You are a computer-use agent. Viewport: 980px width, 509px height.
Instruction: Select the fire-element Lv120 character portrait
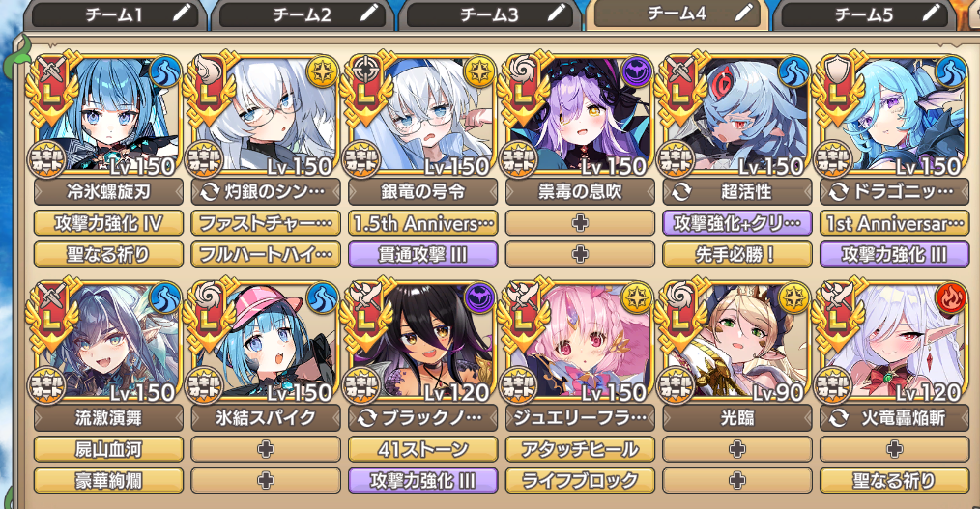click(x=894, y=340)
